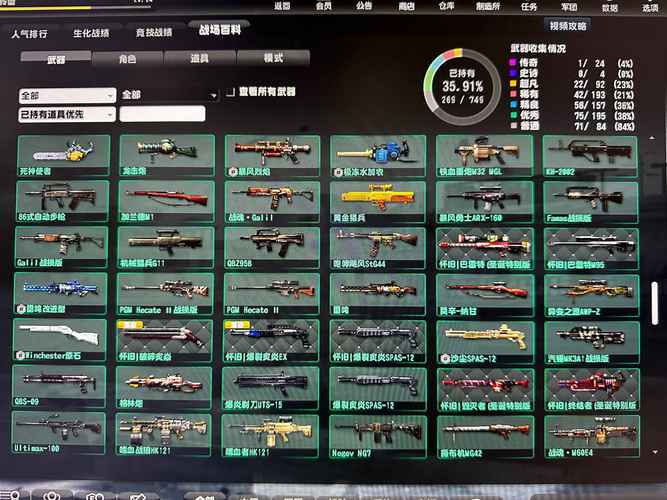This screenshot has height=500, width=667.
Task: Select the KH-2002 rifle card
Action: [590, 156]
